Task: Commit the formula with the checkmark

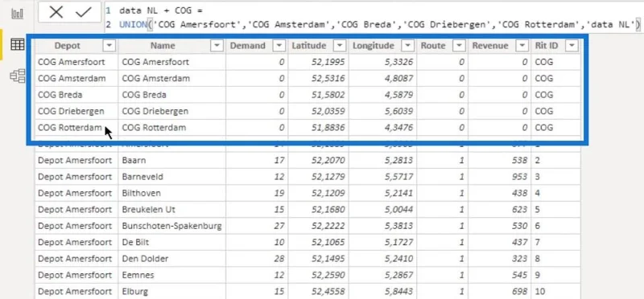Action: click(84, 12)
